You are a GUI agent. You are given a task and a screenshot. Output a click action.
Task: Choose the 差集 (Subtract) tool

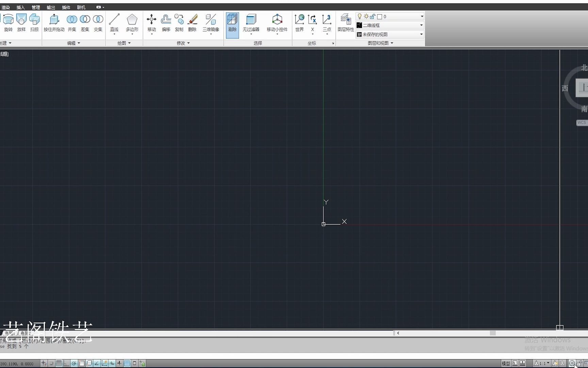pos(85,20)
